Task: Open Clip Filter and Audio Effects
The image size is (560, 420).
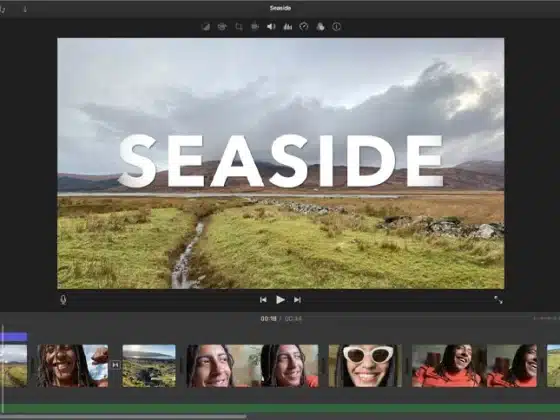Action: click(x=320, y=27)
